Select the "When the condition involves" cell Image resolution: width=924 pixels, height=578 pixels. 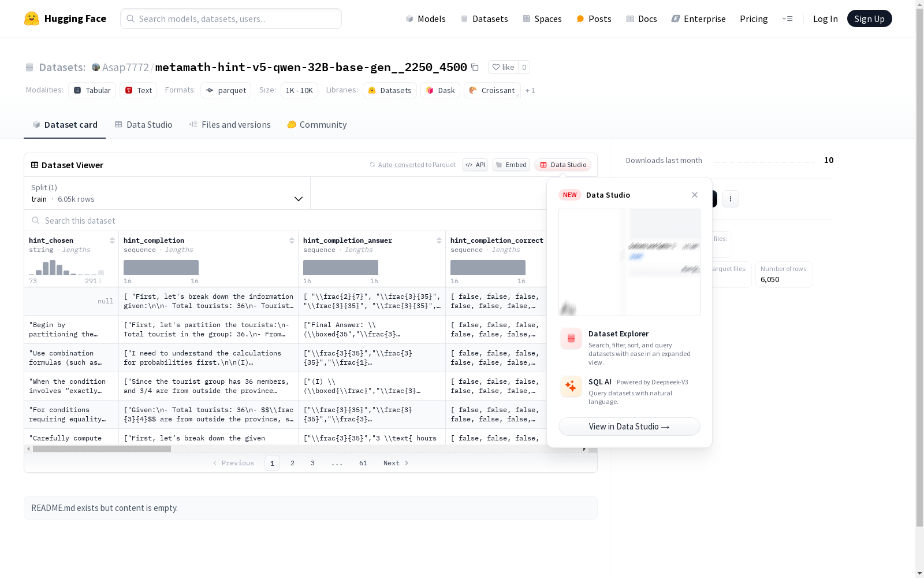click(x=72, y=386)
